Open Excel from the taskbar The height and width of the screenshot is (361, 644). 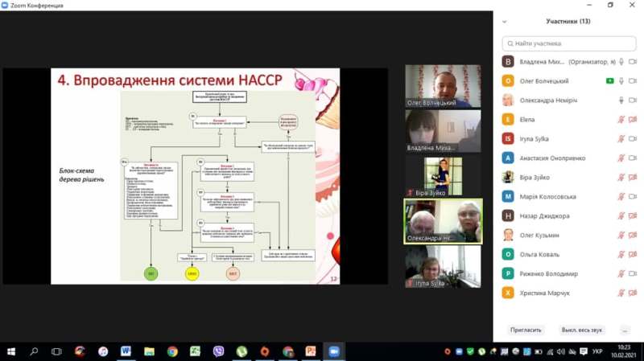pyautogui.click(x=195, y=351)
